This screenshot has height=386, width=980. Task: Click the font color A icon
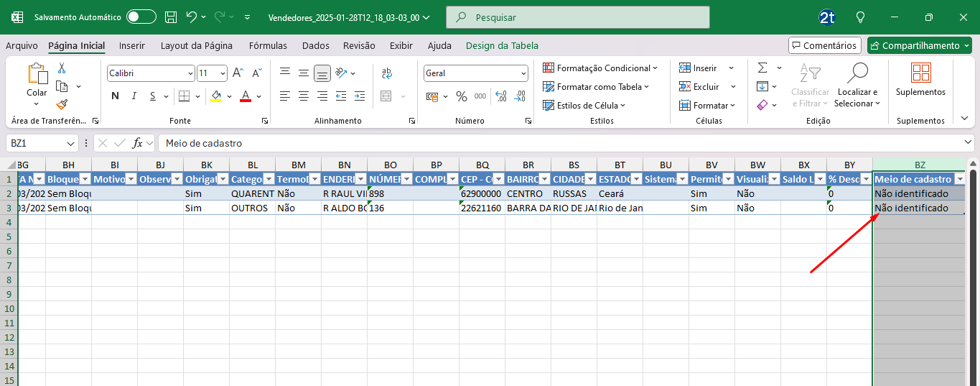click(246, 96)
